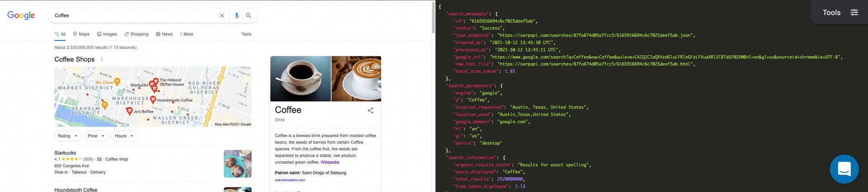Clear the search box with the X icon
This screenshot has width=868, height=192.
pos(222,16)
